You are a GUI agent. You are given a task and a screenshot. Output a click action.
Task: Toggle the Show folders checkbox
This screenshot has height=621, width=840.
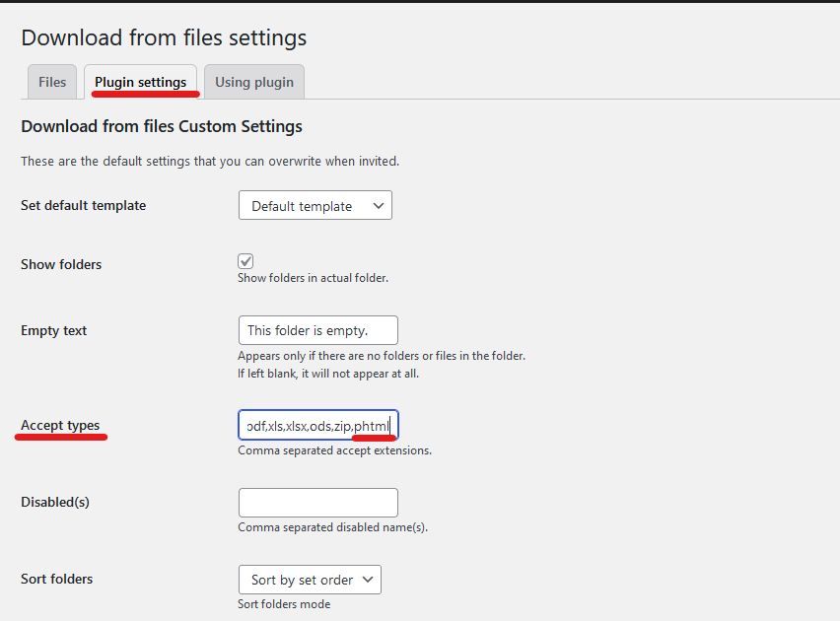click(x=245, y=261)
